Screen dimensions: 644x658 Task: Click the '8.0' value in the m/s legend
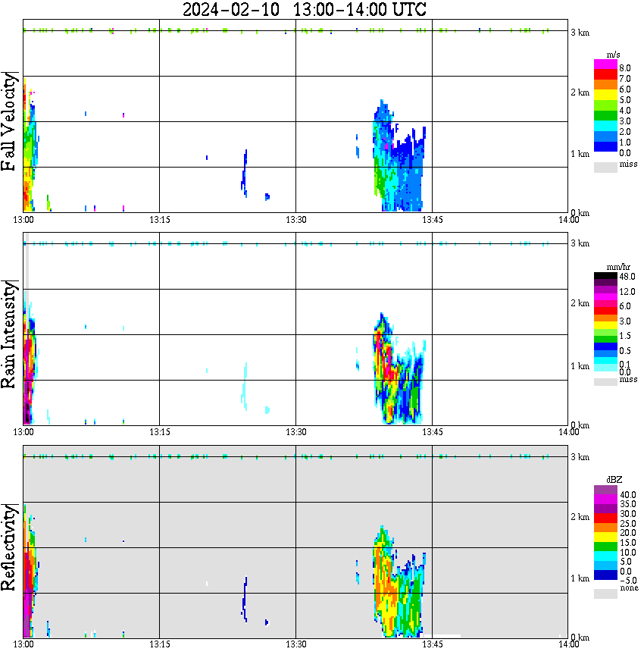click(x=625, y=68)
